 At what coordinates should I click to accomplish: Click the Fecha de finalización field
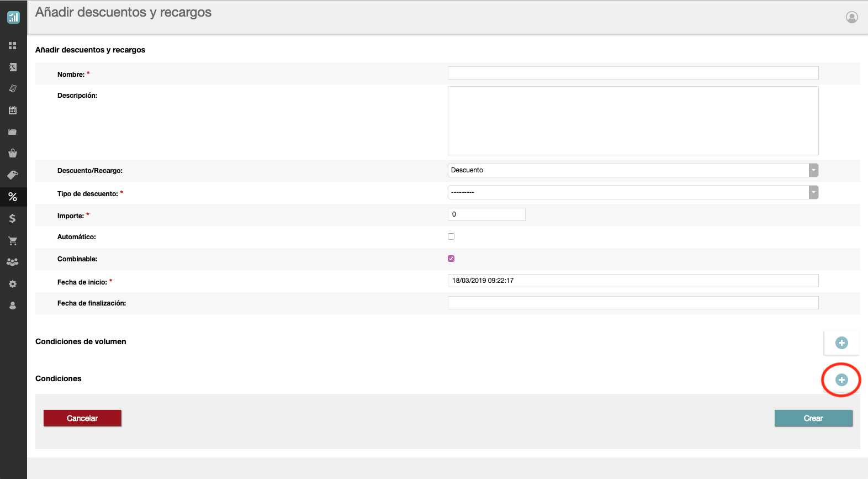click(633, 303)
